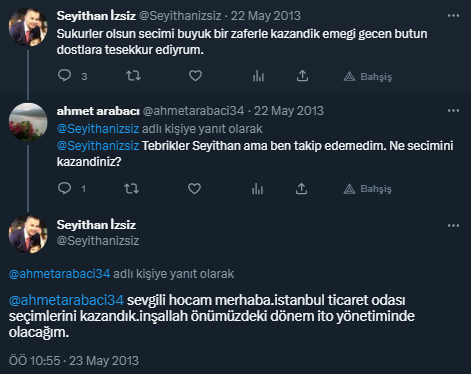View analytics of the first tweet
The width and height of the screenshot is (471, 374).
coord(258,76)
